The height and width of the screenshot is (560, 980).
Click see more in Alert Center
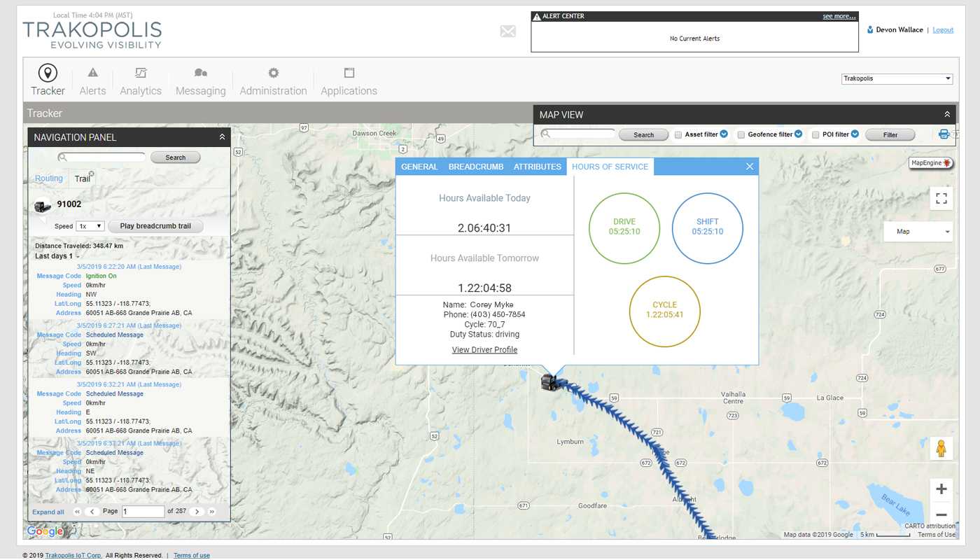point(839,16)
